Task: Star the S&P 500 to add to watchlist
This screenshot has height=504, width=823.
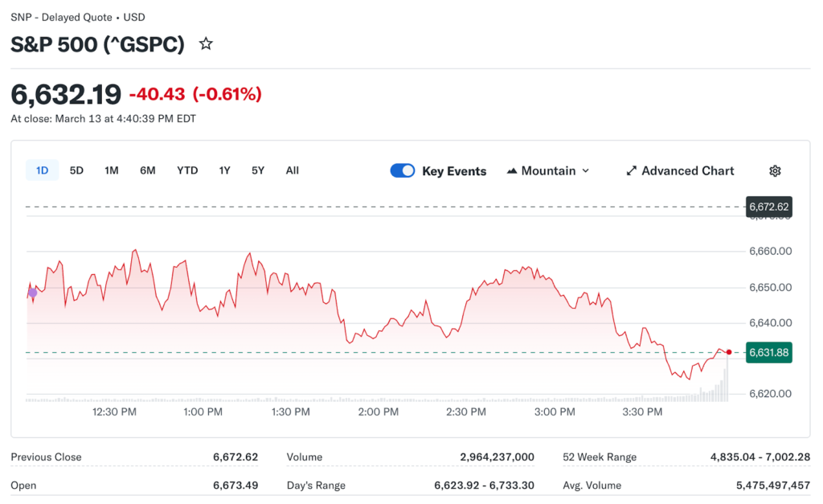Action: pos(206,44)
